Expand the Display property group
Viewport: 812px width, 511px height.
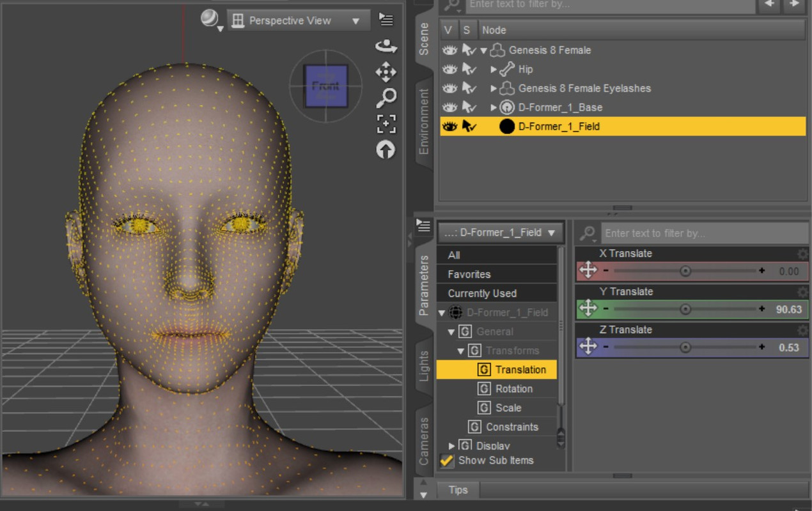pyautogui.click(x=451, y=446)
